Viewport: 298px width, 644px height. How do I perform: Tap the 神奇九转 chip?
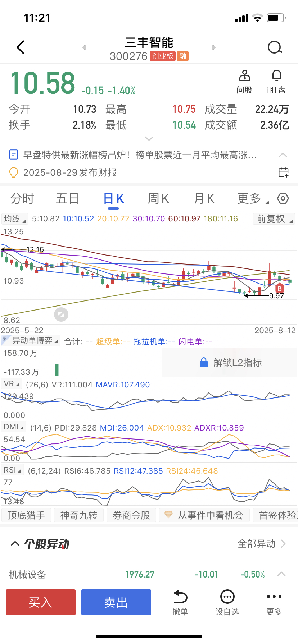(79, 515)
